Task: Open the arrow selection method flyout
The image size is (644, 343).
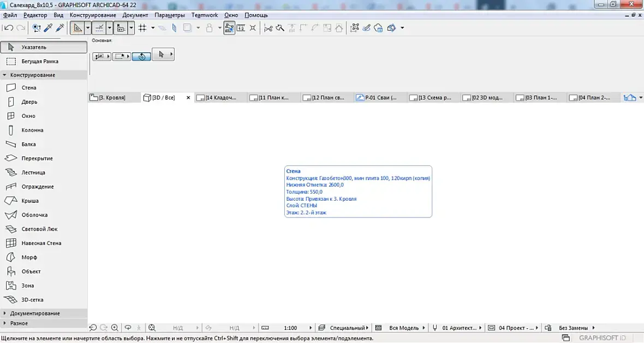Action: pos(163,54)
